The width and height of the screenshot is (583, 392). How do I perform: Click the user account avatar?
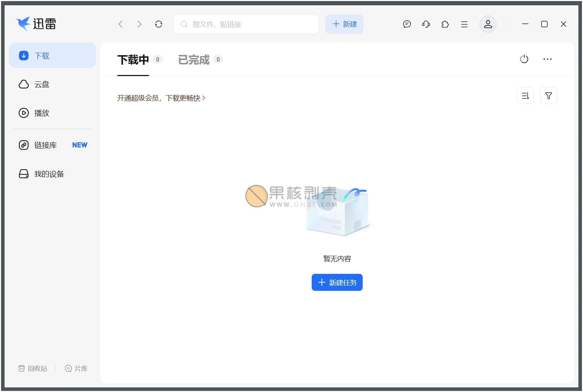(x=488, y=24)
